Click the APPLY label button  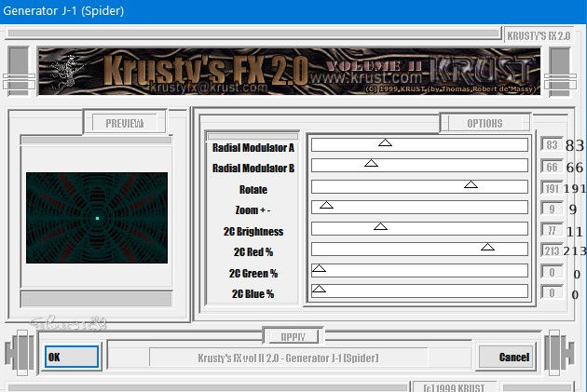point(293,337)
